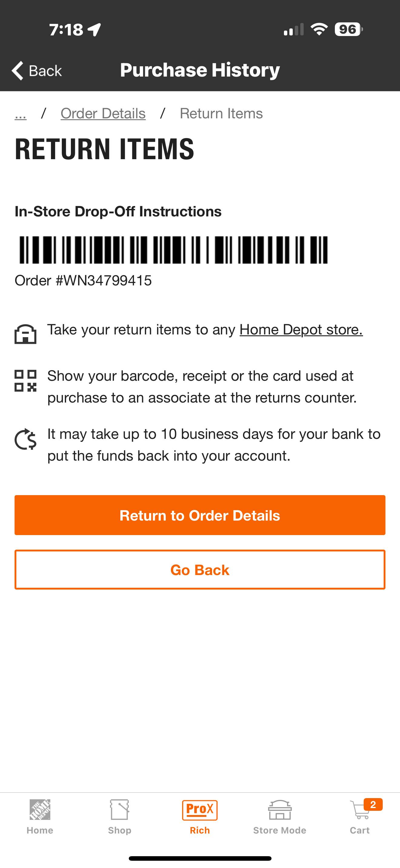Screen dimensions: 400x868
Task: Open the shopping Cart icon
Action: pyautogui.click(x=359, y=811)
